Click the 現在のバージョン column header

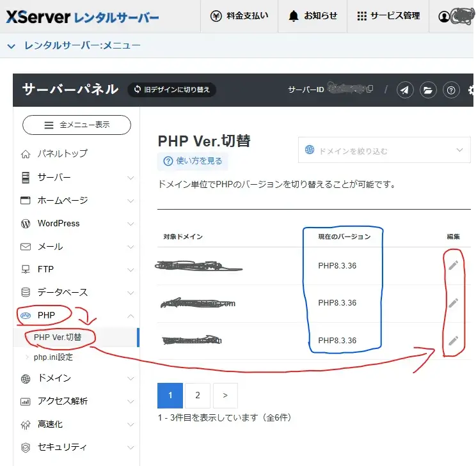tap(344, 237)
